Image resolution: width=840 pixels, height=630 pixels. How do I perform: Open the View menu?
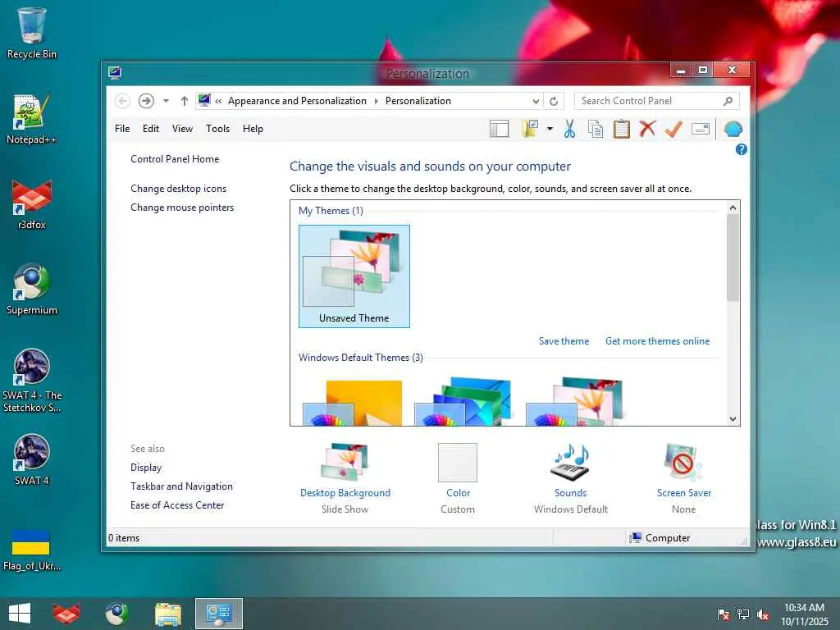[182, 129]
